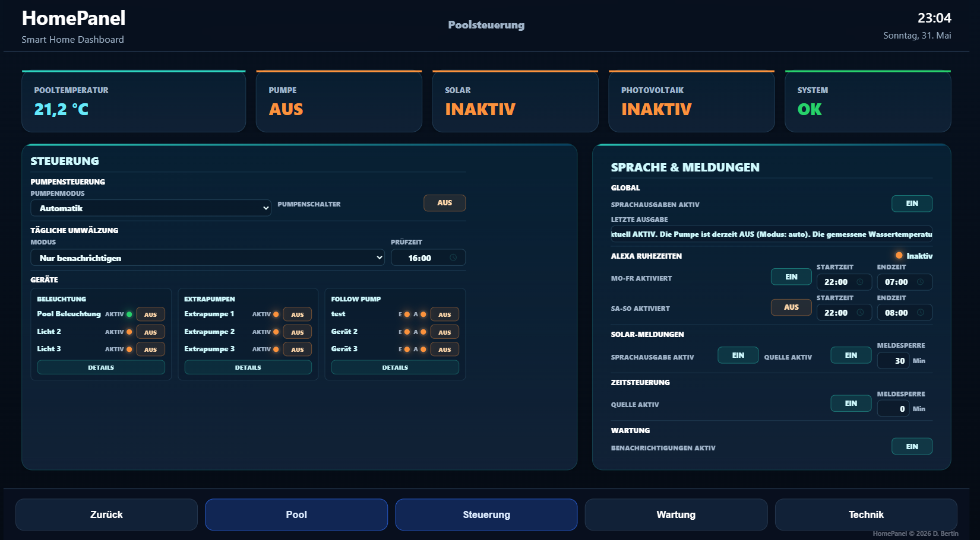This screenshot has height=540, width=980.
Task: Toggle Extrapumpe 2 AUS switch
Action: click(x=298, y=332)
